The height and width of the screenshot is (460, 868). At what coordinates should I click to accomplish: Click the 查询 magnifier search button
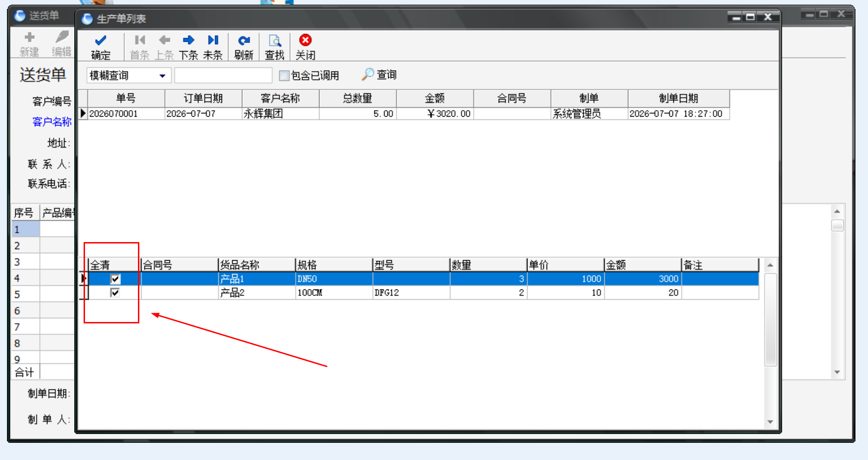(379, 74)
